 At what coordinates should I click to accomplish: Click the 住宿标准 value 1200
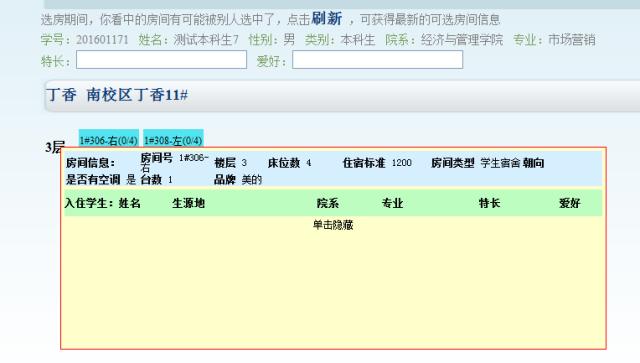click(402, 163)
